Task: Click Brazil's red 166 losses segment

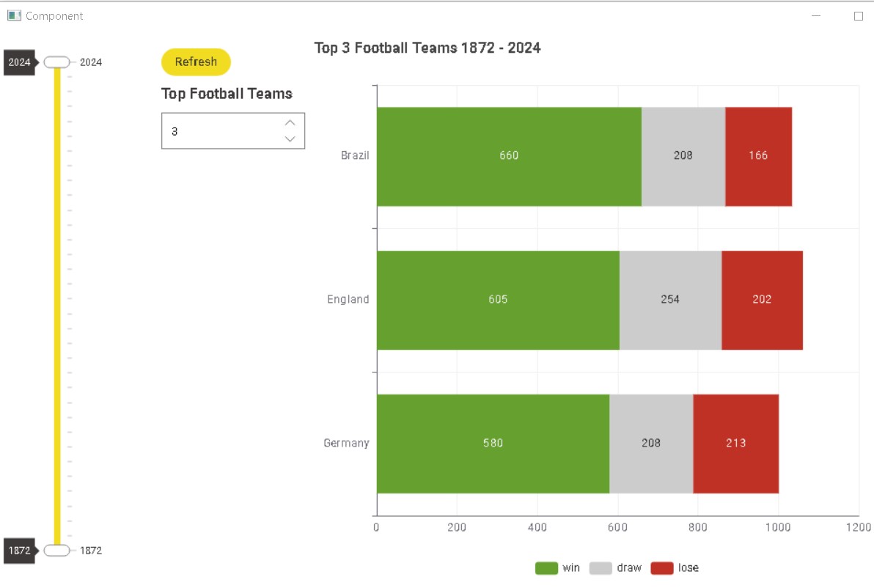Action: (759, 157)
